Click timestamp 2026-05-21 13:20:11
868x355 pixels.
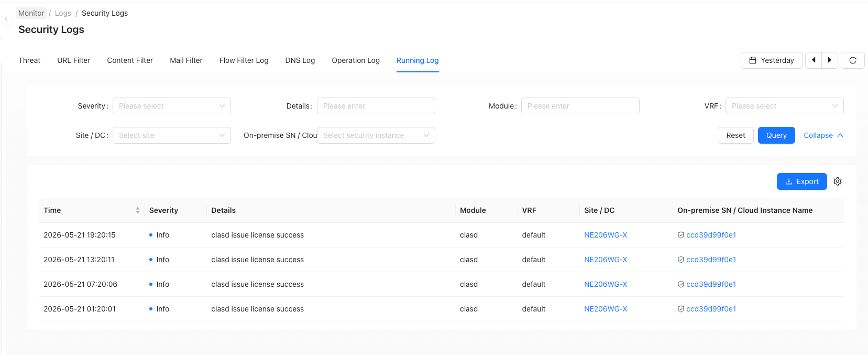tap(79, 260)
